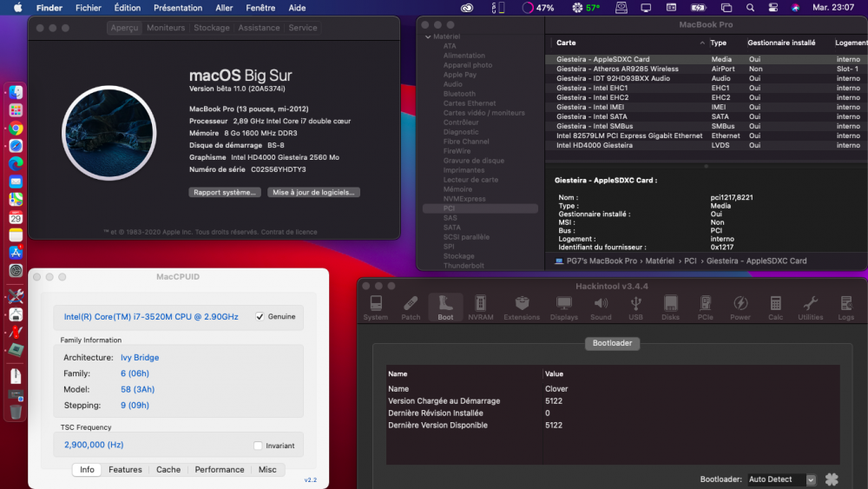
Task: Open the USB section in Hackintool
Action: tap(635, 308)
